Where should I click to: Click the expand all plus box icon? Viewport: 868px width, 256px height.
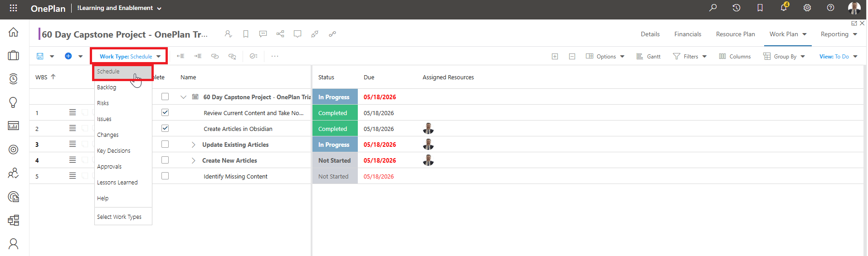[555, 57]
